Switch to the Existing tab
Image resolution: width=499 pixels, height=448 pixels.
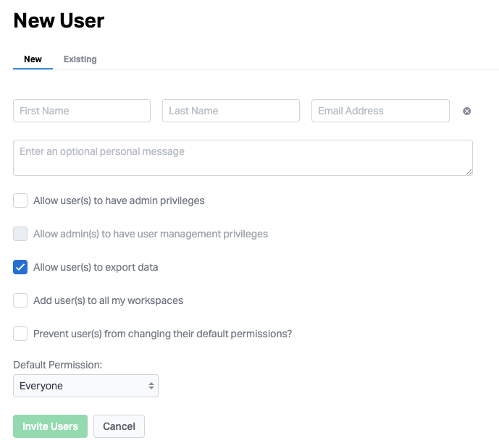coord(80,59)
